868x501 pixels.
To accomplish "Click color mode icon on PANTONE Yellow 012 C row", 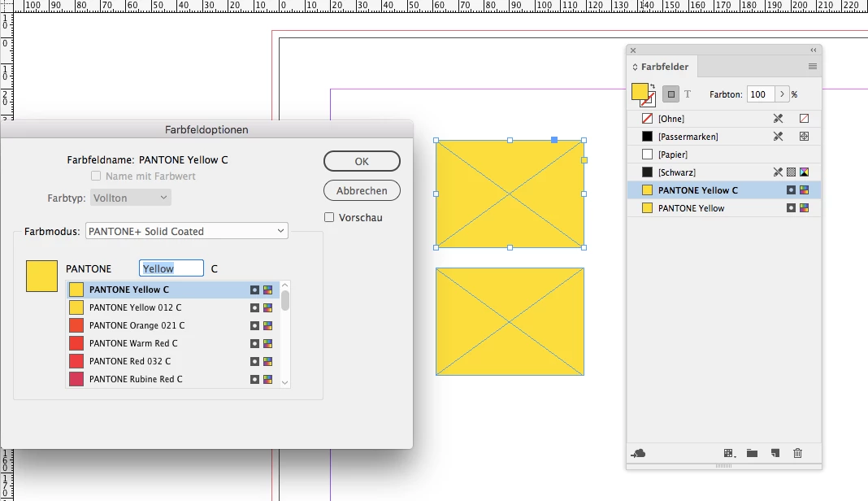I will point(268,307).
